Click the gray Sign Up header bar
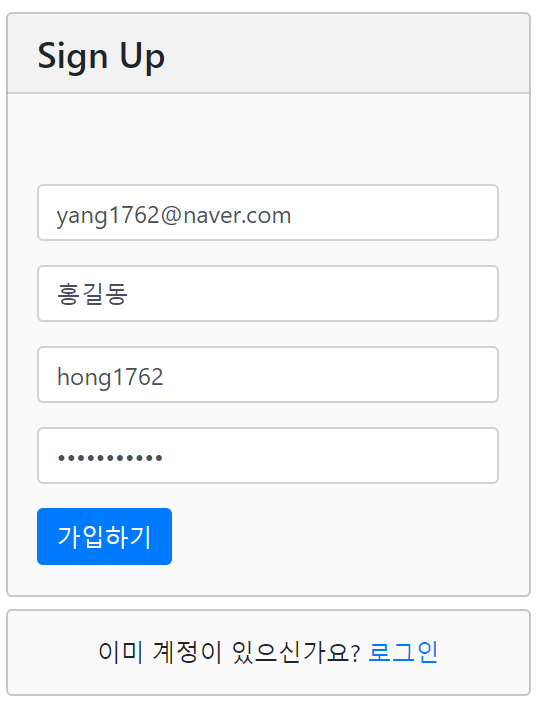Image resolution: width=541 pixels, height=703 pixels. (x=268, y=53)
